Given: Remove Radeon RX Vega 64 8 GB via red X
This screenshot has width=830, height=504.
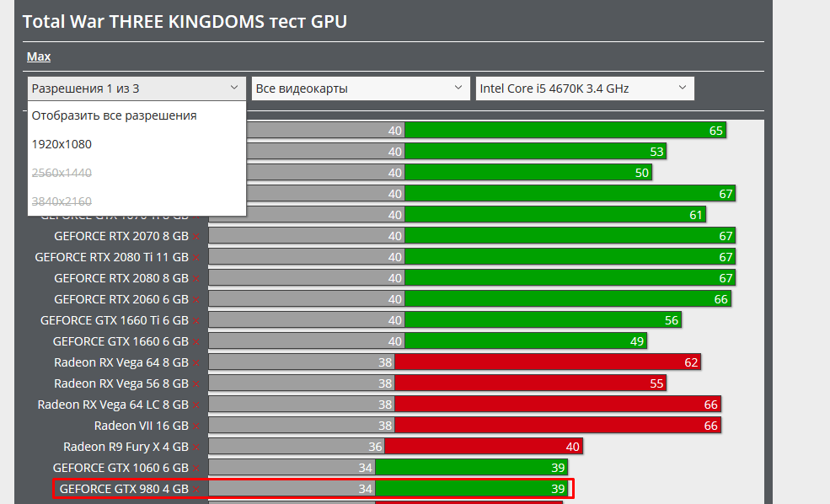Looking at the screenshot, I should [x=195, y=363].
